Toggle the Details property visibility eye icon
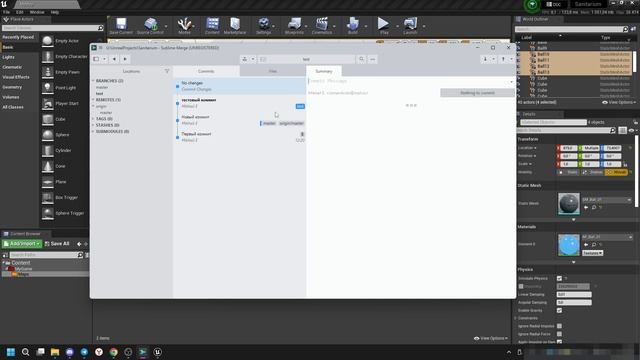Image resolution: width=640 pixels, height=360 pixels. click(631, 130)
